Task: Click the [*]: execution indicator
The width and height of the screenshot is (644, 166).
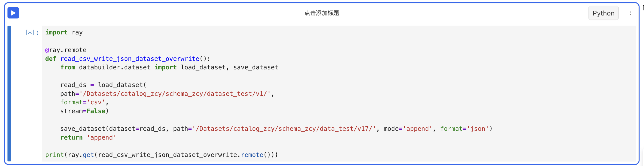Action: [x=32, y=33]
